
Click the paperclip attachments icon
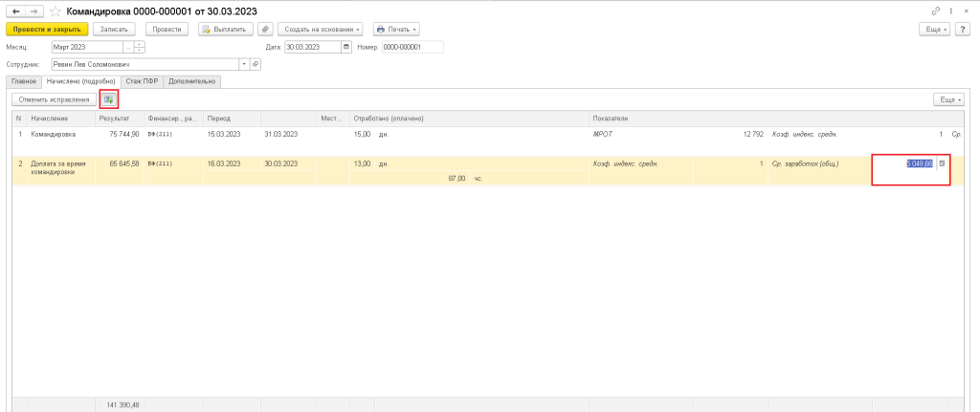(265, 30)
